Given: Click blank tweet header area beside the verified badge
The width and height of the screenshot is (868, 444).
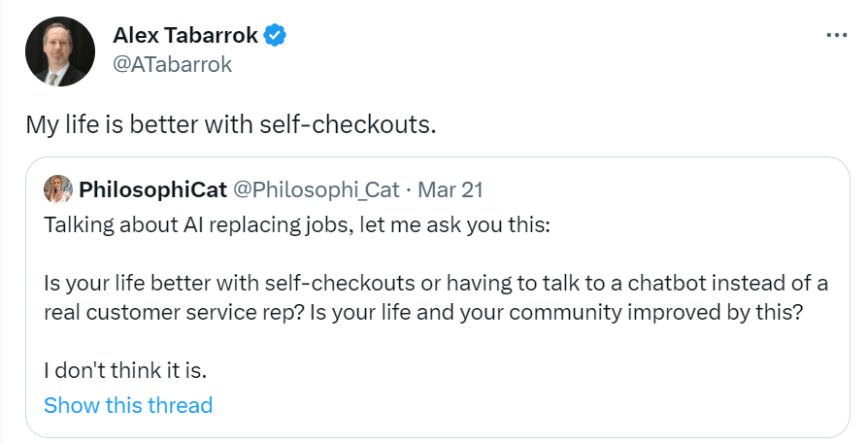Looking at the screenshot, I should pos(553,35).
